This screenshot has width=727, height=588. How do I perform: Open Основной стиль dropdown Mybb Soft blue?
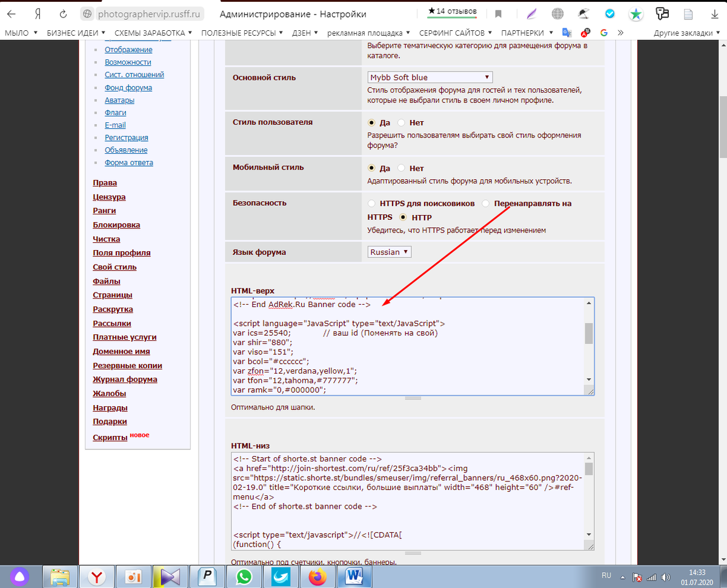[430, 78]
